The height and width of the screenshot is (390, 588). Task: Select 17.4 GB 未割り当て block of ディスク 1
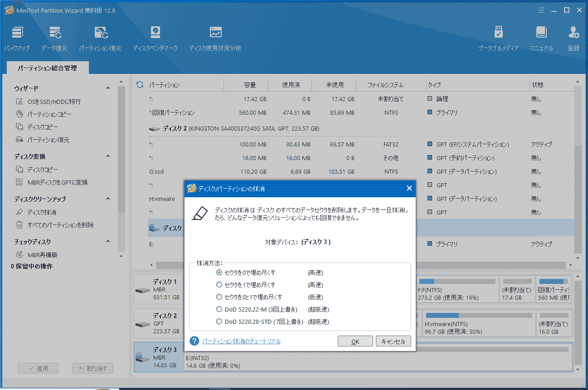coord(517,290)
